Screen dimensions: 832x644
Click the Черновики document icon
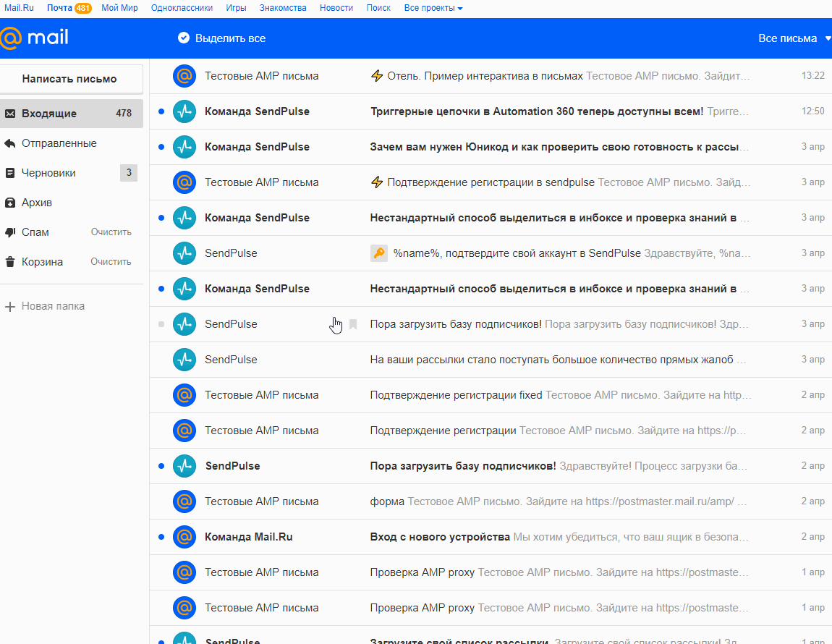coord(9,173)
